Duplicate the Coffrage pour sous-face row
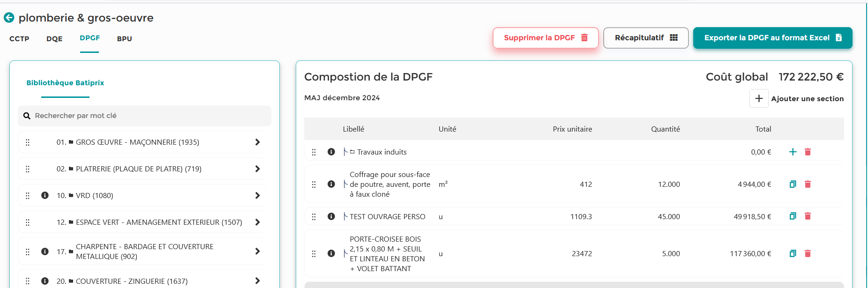 (x=793, y=184)
